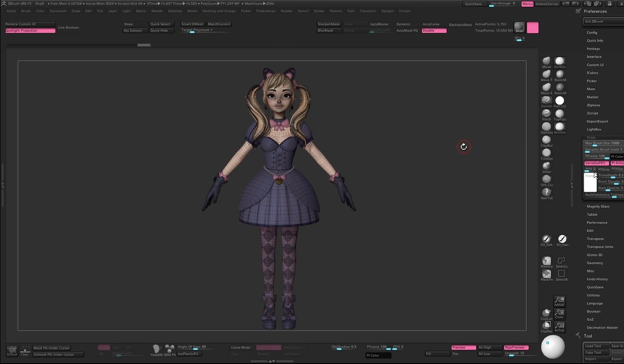Open the Stroke menu

click(318, 11)
